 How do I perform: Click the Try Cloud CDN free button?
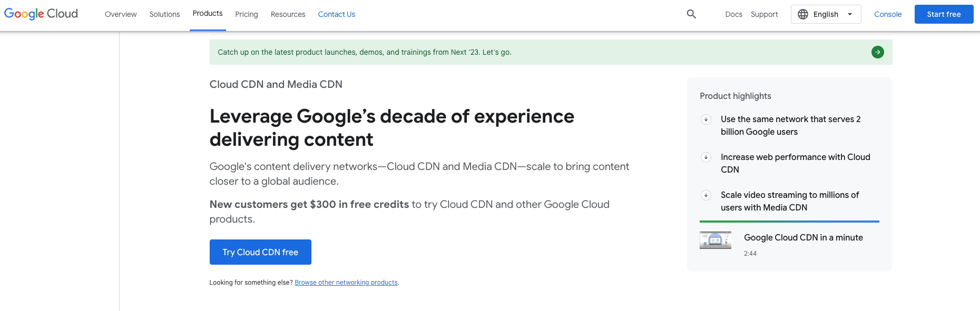pos(260,252)
